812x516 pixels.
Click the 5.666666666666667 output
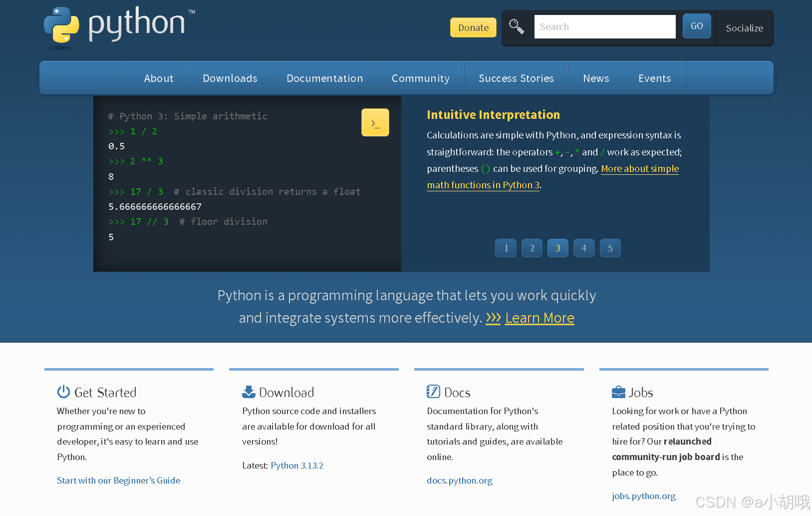point(155,206)
